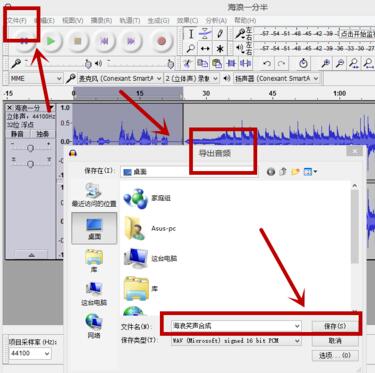Click the recording meter microphone icon
Screen dimensions: 375x373
click(x=240, y=34)
